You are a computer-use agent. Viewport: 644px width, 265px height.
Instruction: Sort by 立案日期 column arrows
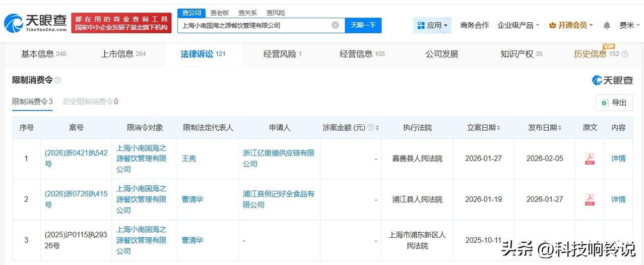498,128
